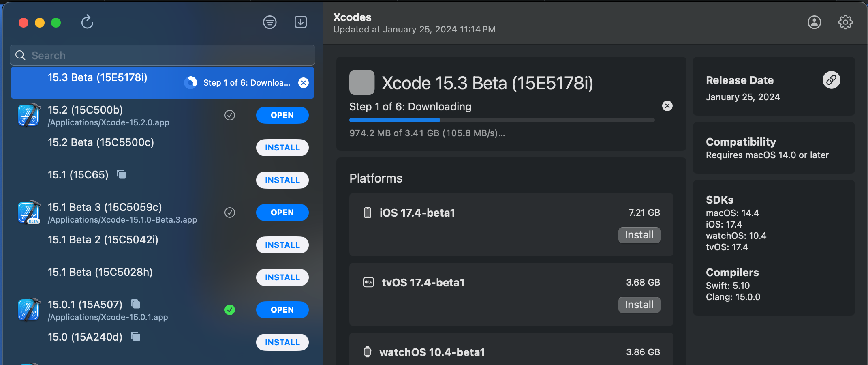Click the 'macOS: 14.4' SDK entry

tap(732, 213)
